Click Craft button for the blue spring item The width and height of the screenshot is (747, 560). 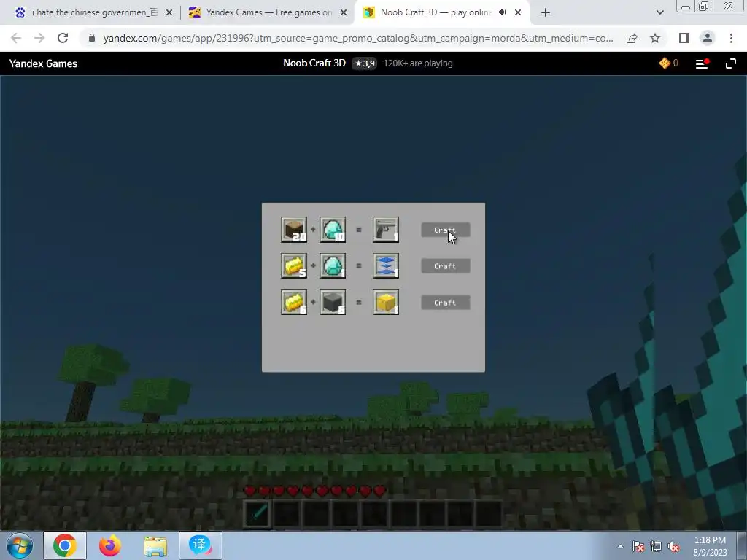pos(446,266)
